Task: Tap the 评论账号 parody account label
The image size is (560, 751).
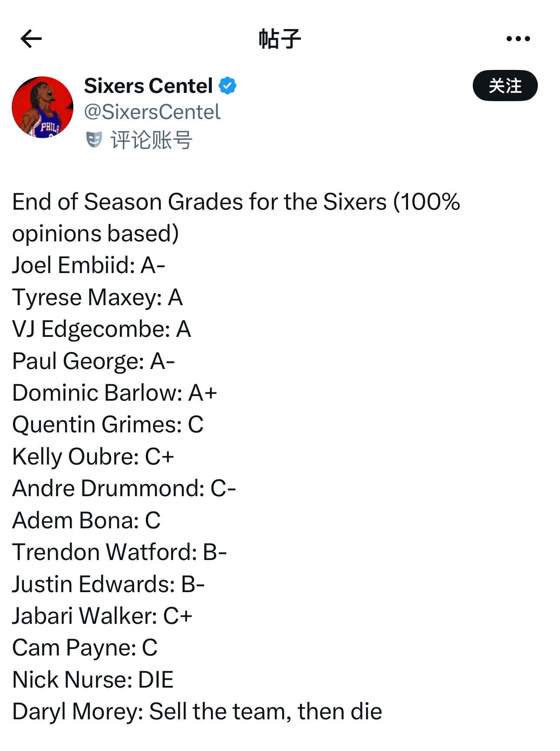Action: pos(151,140)
